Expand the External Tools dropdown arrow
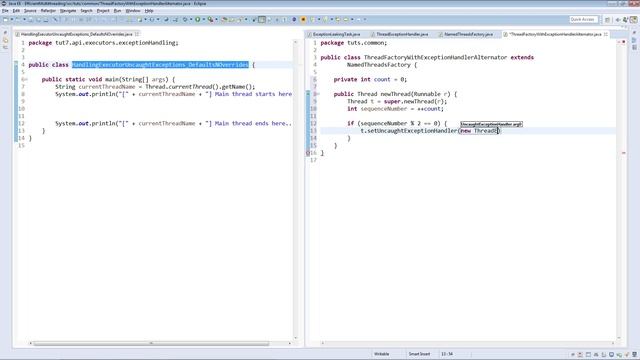640x360 pixels. tap(216, 19)
